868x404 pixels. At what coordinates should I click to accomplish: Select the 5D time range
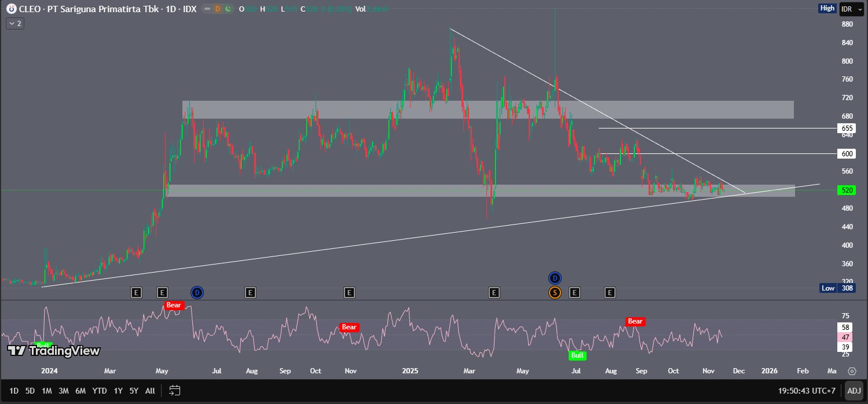30,391
